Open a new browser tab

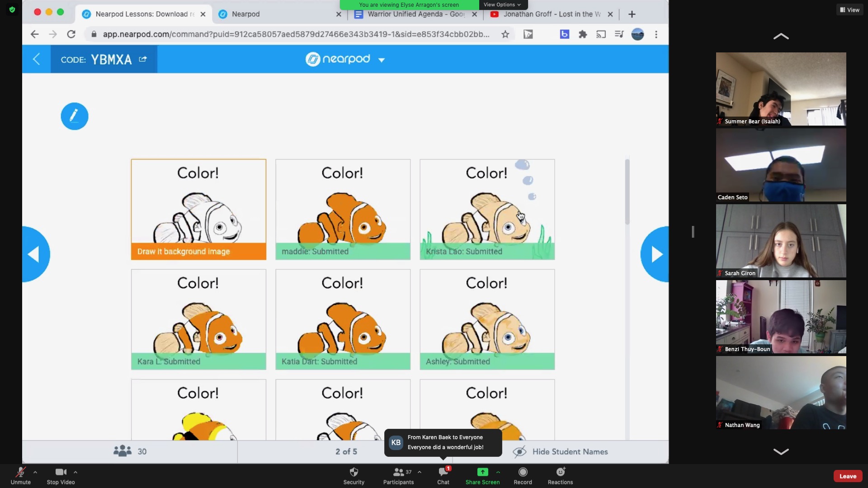tap(632, 14)
